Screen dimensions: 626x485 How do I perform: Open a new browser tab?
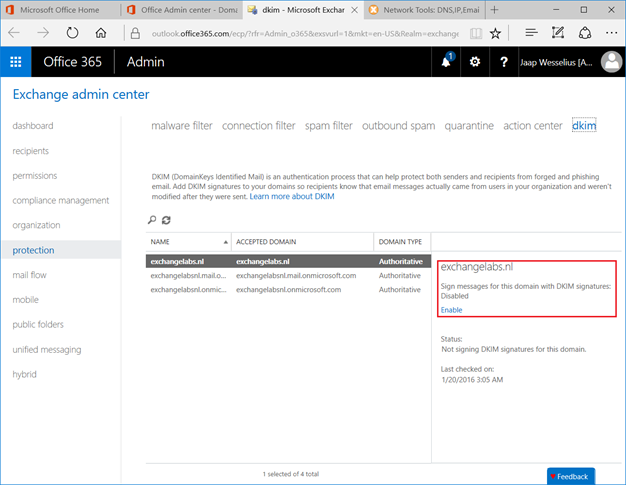(x=495, y=9)
